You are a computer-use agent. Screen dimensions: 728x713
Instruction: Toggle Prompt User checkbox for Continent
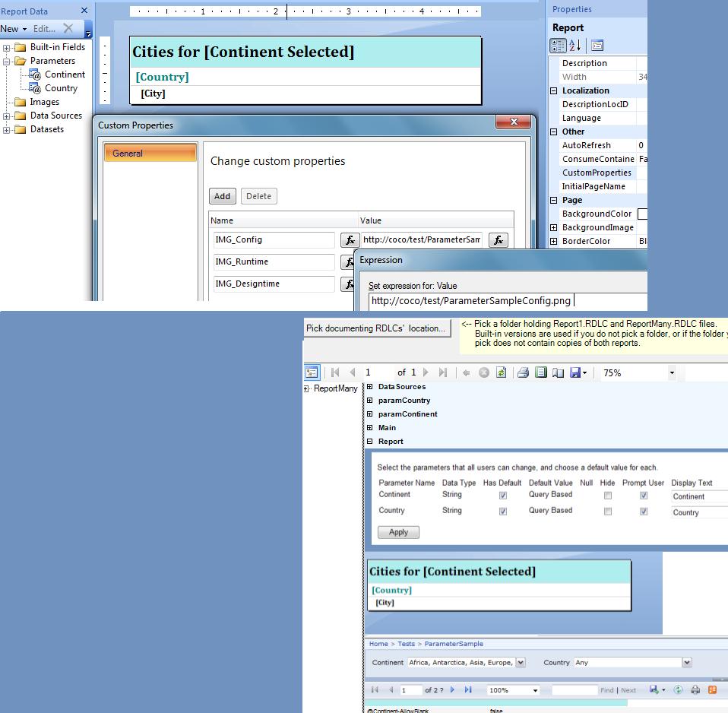644,496
